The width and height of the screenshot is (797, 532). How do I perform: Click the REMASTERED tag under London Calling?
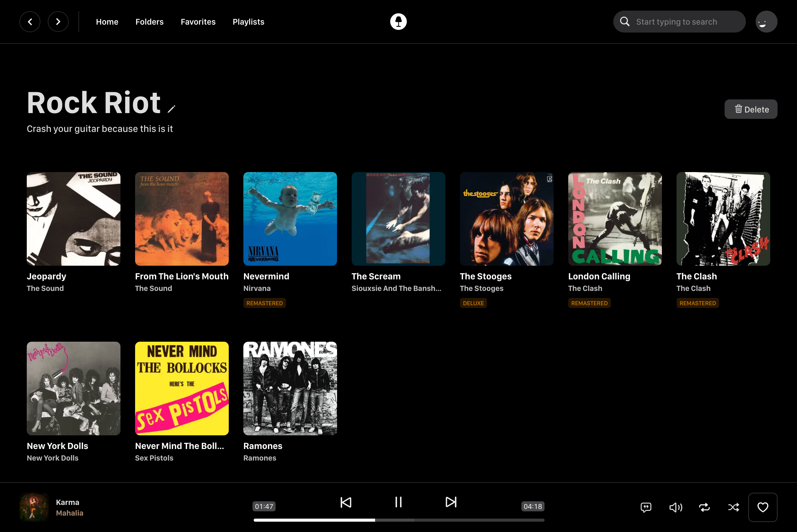[589, 303]
